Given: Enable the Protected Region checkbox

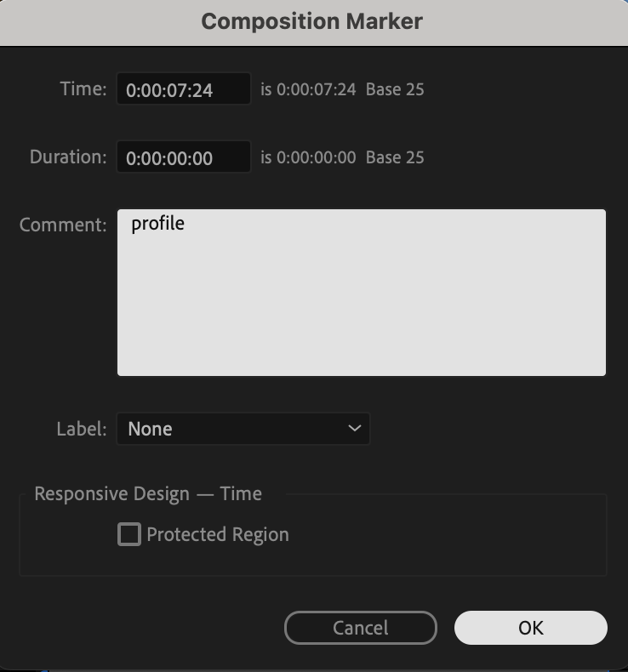Looking at the screenshot, I should point(129,534).
